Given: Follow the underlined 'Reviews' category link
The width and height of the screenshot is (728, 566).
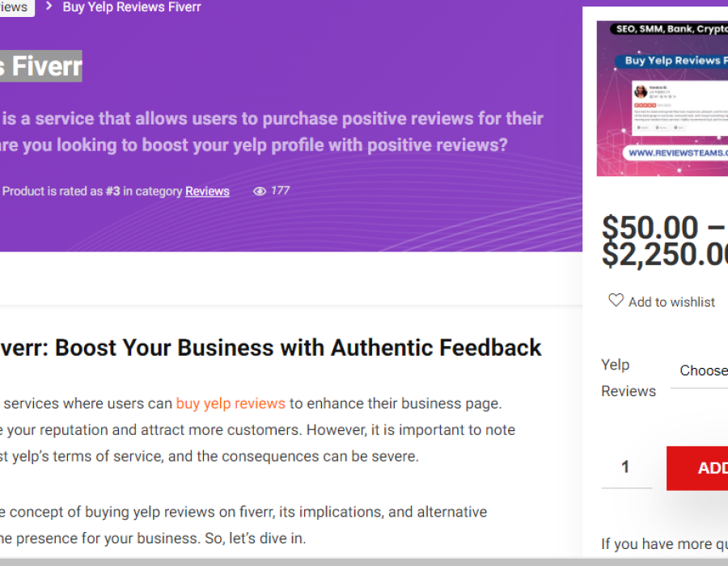Looking at the screenshot, I should [207, 192].
